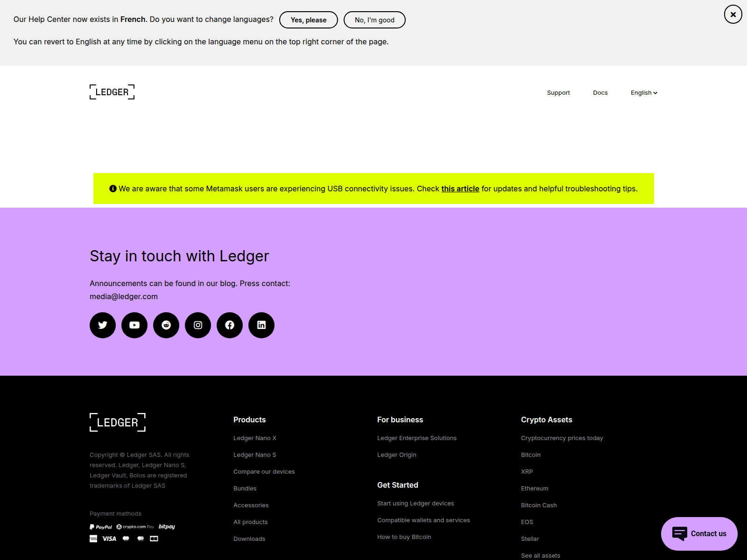This screenshot has height=560, width=747.
Task: Open Compatible wallets and services link
Action: coord(423,520)
